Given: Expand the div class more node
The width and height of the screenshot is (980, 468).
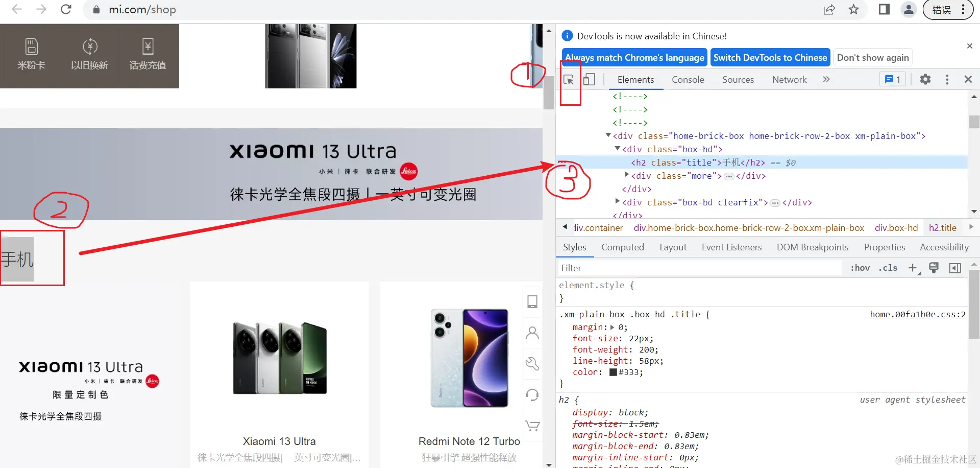Looking at the screenshot, I should (627, 175).
